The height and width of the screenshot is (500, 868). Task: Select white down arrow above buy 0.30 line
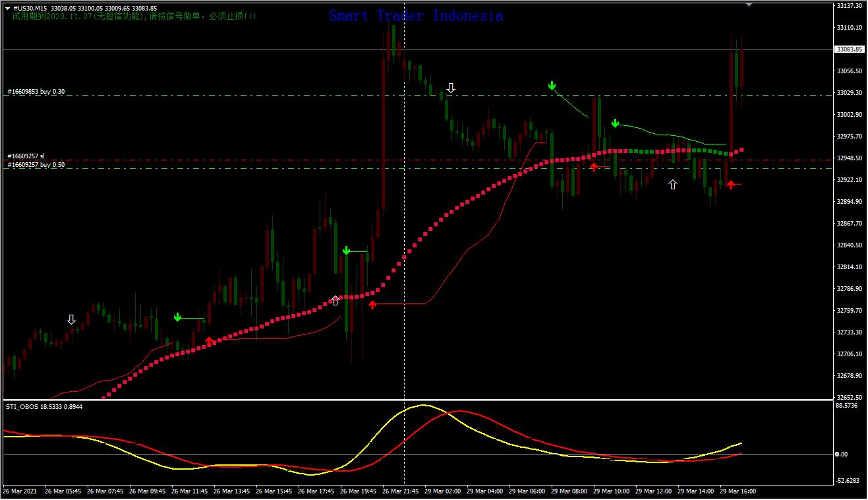[451, 88]
